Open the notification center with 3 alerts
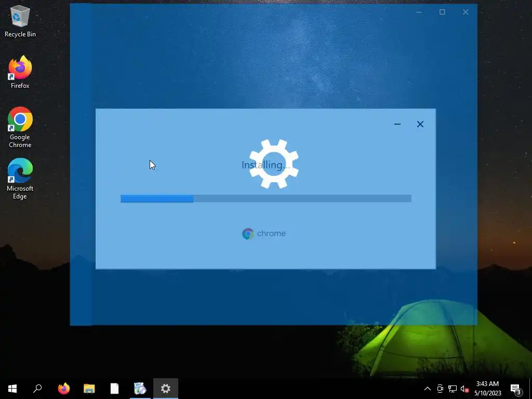Screen dimensions: 532x399 click(x=516, y=389)
